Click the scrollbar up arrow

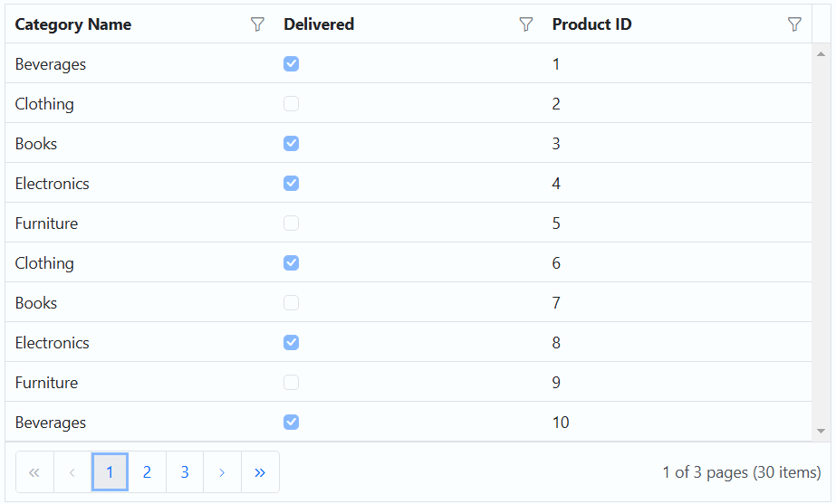pyautogui.click(x=822, y=53)
